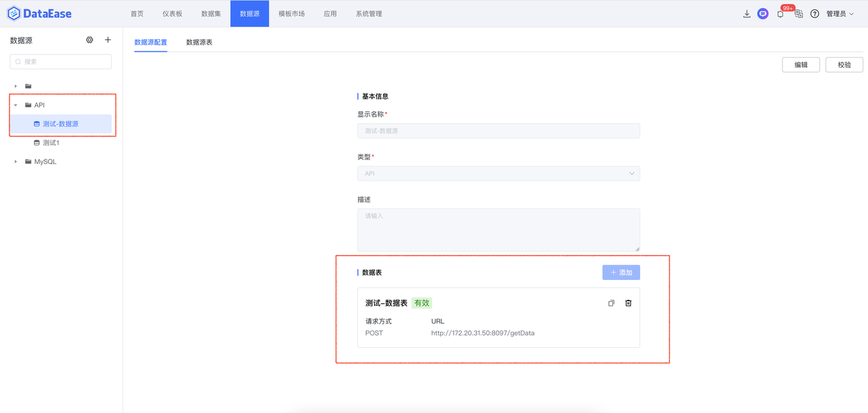Viewport: 868px width, 413px height.
Task: Expand the MySQL folder in sidebar
Action: [16, 161]
